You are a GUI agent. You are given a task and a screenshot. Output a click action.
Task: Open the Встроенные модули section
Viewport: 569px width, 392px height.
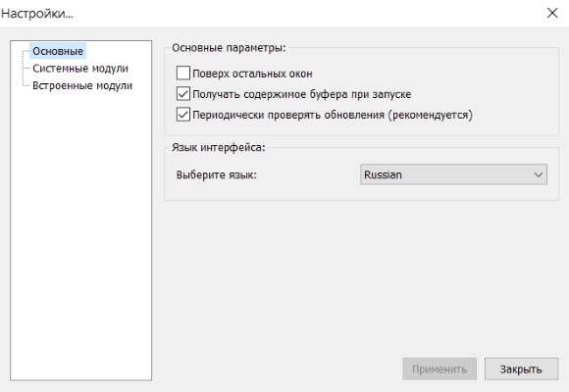pos(82,85)
